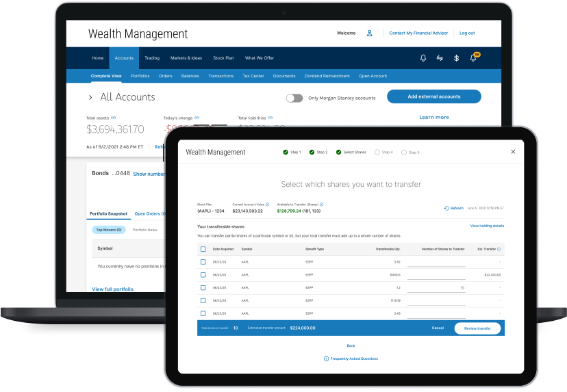
Task: Open What We Offer menu
Action: tap(260, 57)
